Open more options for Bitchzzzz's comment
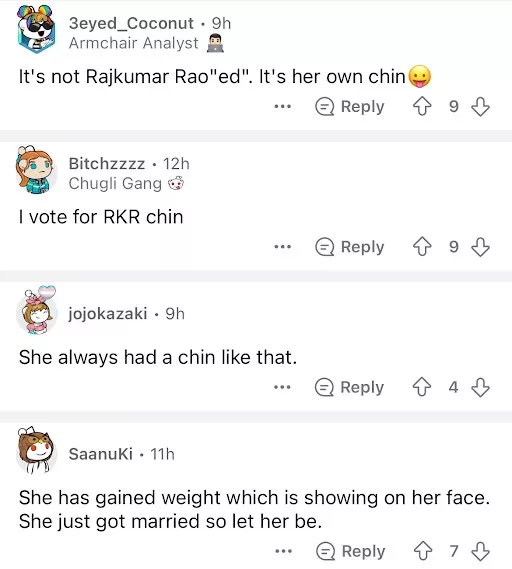The width and height of the screenshot is (512, 569). click(283, 247)
